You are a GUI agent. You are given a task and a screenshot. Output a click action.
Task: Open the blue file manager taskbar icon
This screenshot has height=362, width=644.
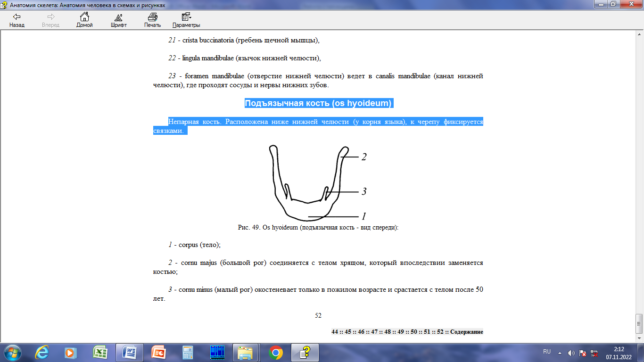[217, 352]
